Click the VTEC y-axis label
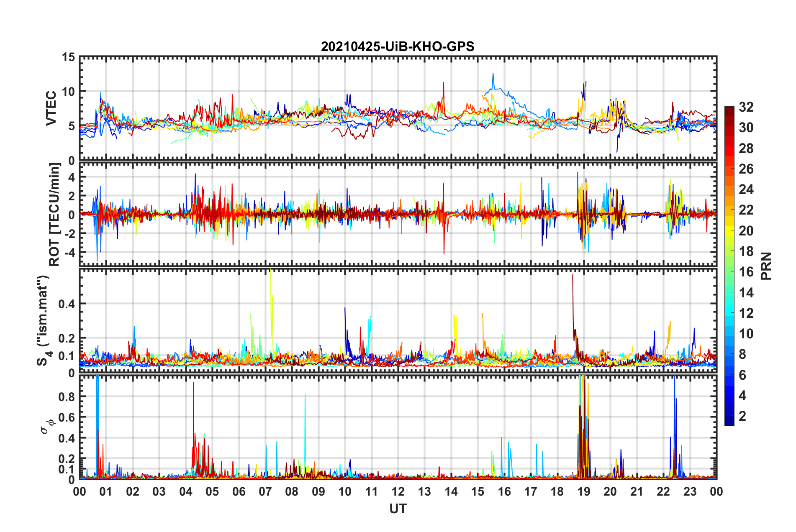 click(x=51, y=108)
